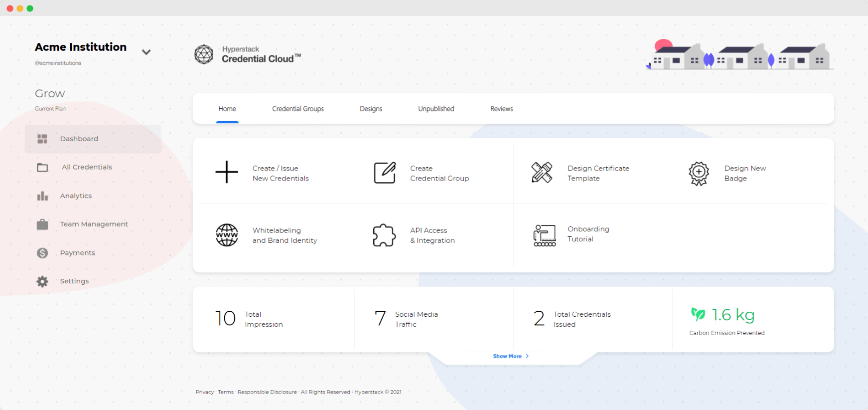
Task: Click the Dashboard grid icon in sidebar
Action: (x=42, y=139)
